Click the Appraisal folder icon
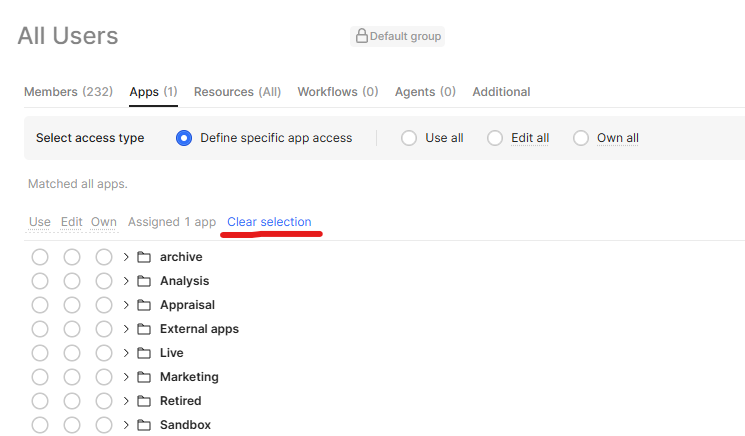This screenshot has width=745, height=436. pos(144,305)
